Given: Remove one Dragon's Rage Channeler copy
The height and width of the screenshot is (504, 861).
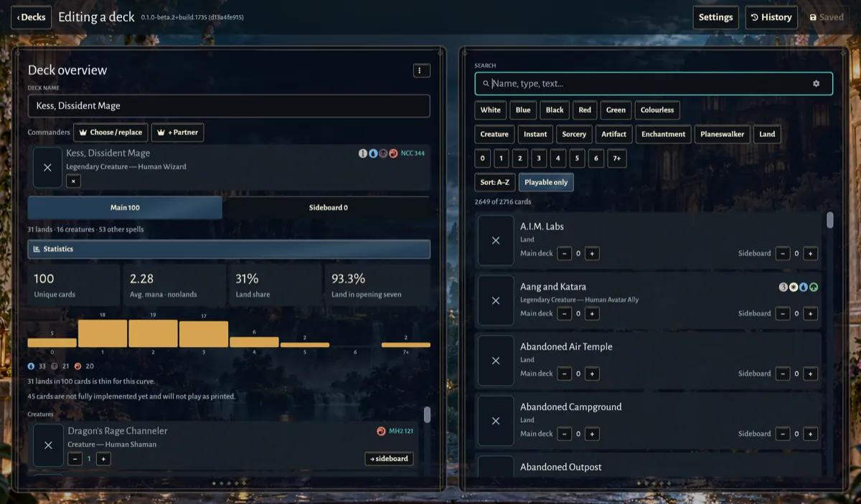Looking at the screenshot, I should [x=75, y=459].
